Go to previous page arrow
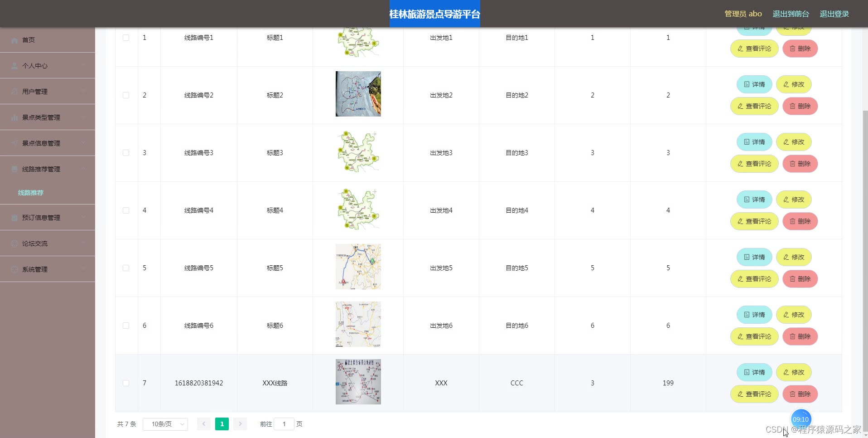This screenshot has height=438, width=868. (204, 424)
